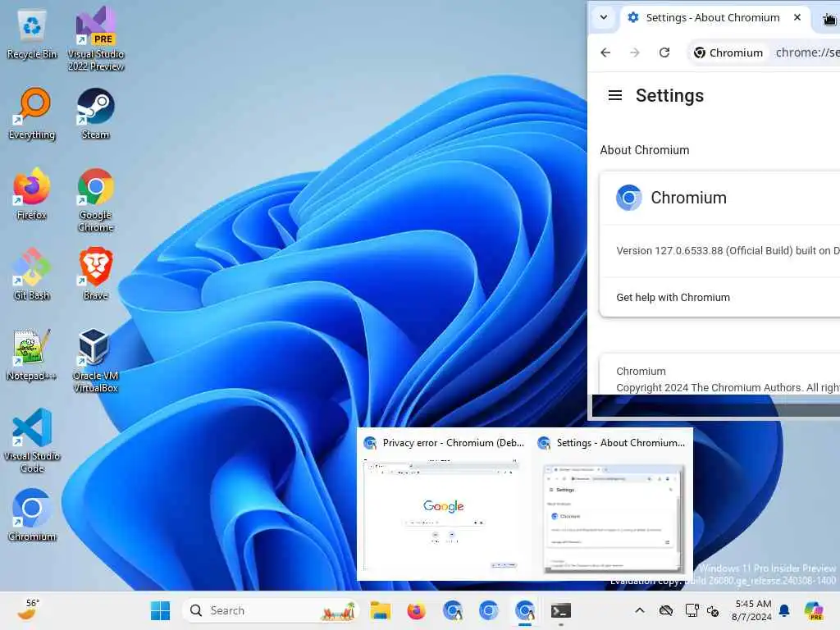The width and height of the screenshot is (840, 630).
Task: Select the Everything search desktop shortcut
Action: 32,114
